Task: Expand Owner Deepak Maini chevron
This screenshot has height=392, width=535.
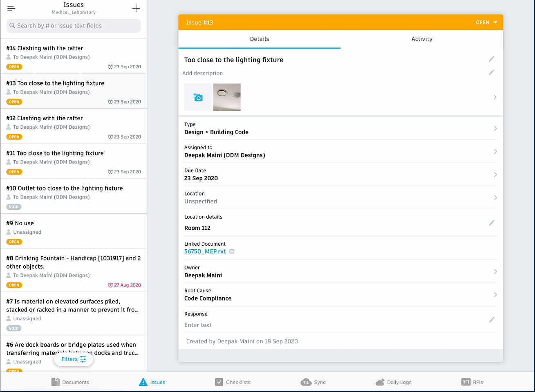Action: [495, 272]
